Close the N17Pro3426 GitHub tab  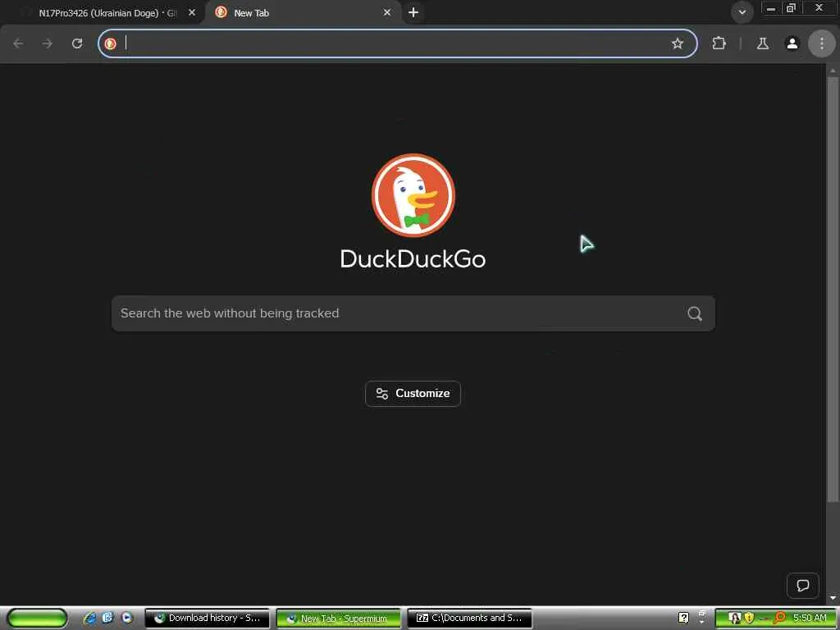click(192, 12)
